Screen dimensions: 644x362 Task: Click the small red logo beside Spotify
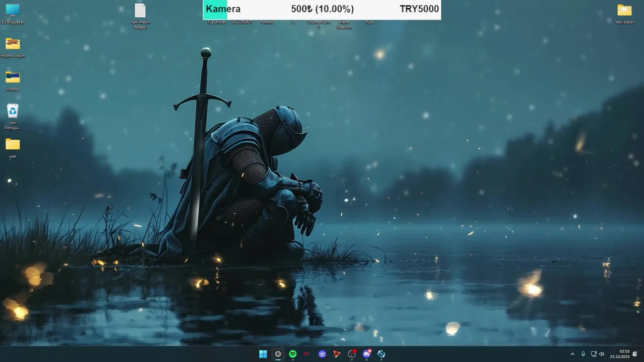point(307,354)
